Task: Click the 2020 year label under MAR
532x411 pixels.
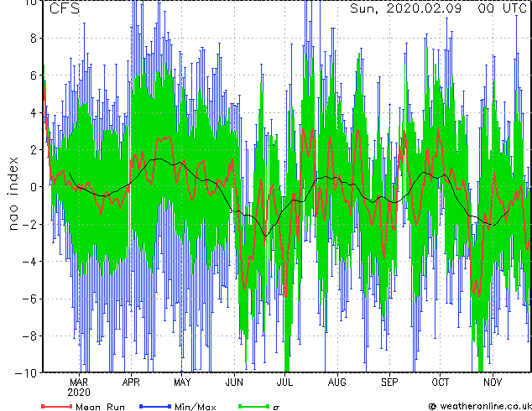Action: 79,393
